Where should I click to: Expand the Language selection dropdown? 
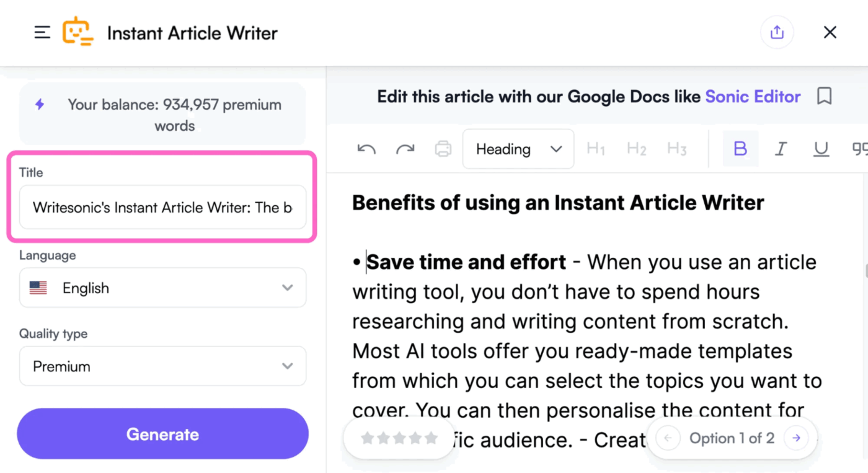287,287
